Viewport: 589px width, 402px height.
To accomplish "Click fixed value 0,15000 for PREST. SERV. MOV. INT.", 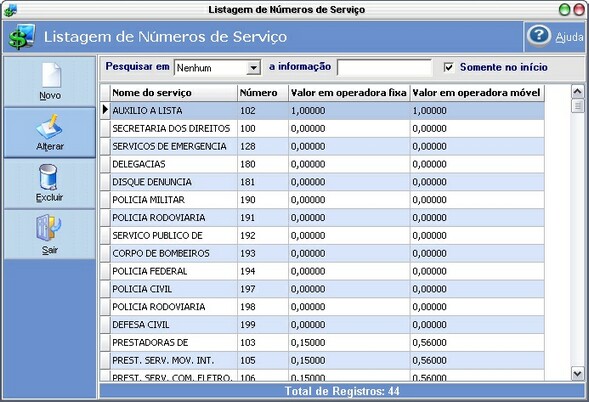I will tap(349, 361).
